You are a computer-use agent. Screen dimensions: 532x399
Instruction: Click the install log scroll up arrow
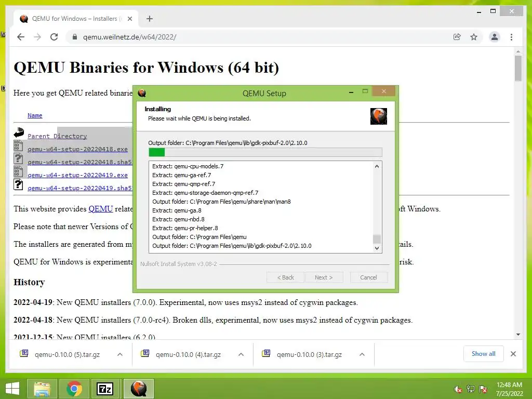pyautogui.click(x=377, y=166)
